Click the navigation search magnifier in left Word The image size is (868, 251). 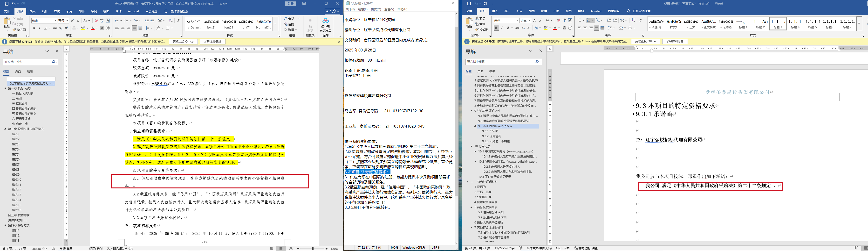pyautogui.click(x=53, y=62)
